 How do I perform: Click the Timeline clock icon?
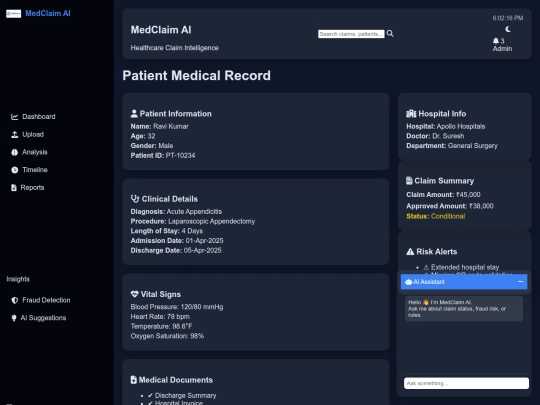tap(14, 170)
